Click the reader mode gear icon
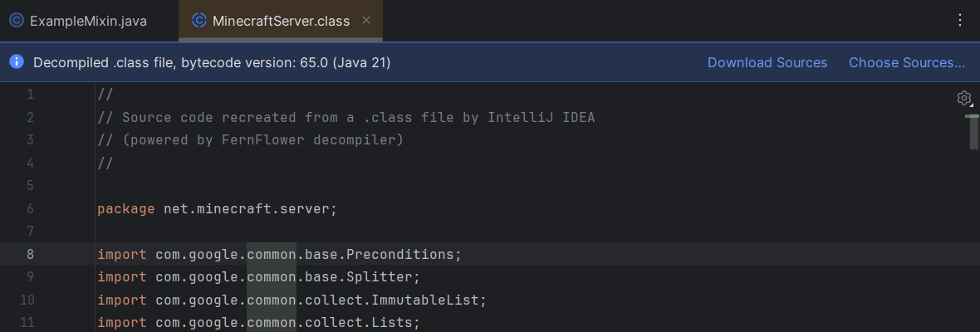The width and height of the screenshot is (980, 332). click(964, 99)
